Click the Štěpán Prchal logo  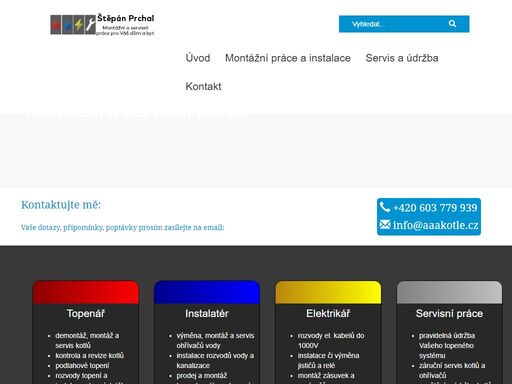click(x=102, y=24)
